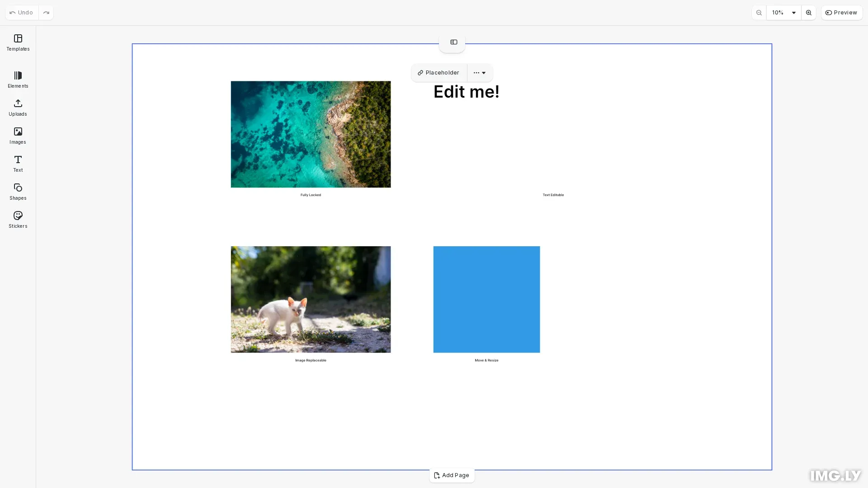Select the Text tool
The height and width of the screenshot is (488, 868).
click(x=18, y=164)
